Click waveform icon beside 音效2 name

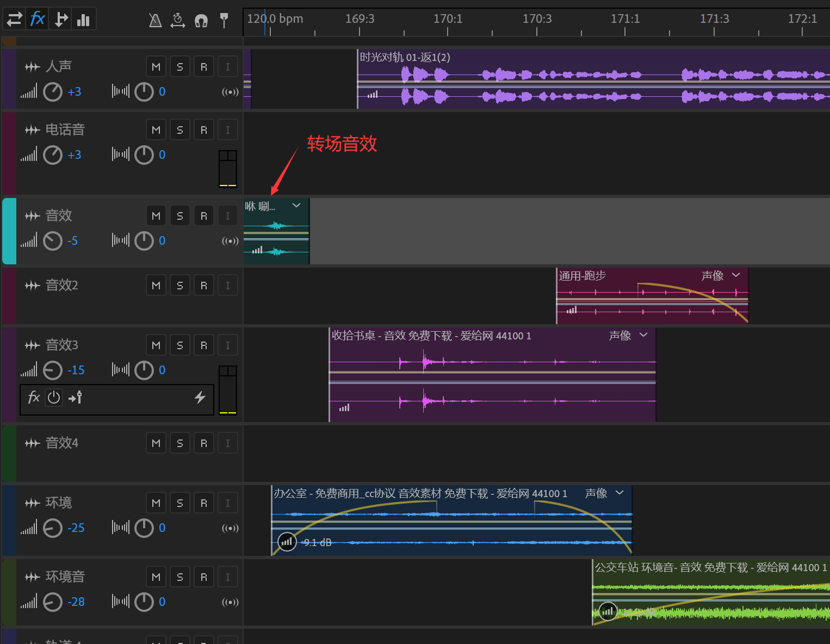[x=33, y=286]
